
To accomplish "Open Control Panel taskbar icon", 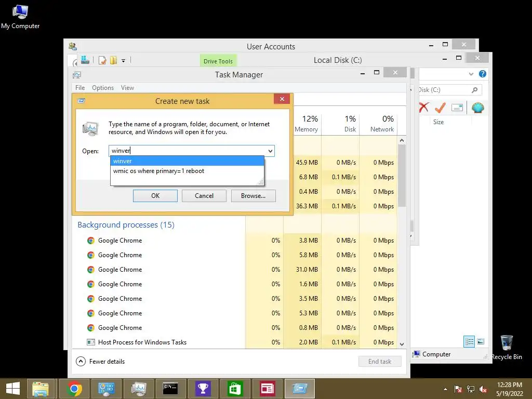I will click(x=106, y=389).
